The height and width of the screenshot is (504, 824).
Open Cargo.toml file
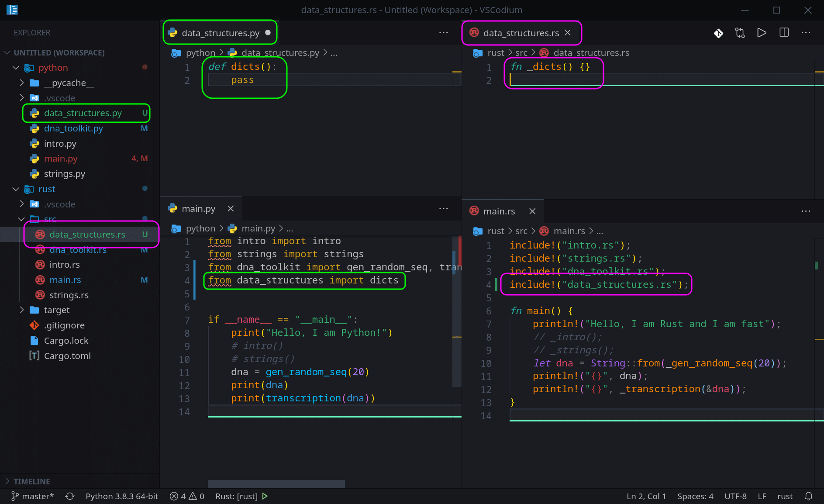click(x=67, y=356)
